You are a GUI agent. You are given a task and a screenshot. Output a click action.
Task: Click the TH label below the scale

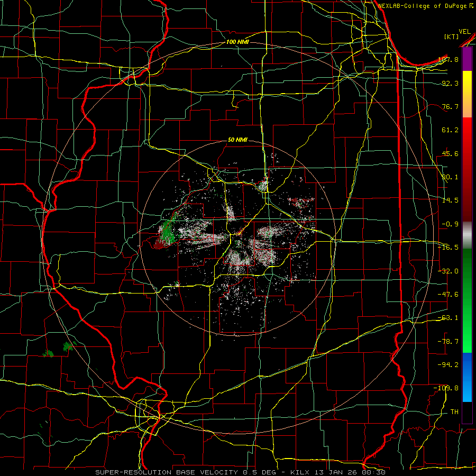click(454, 412)
